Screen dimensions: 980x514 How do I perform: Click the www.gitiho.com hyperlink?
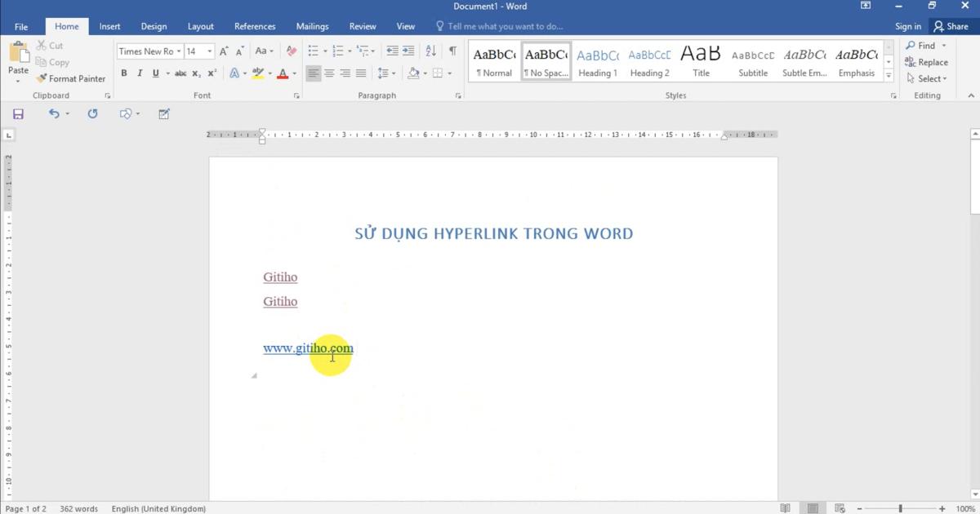click(309, 348)
